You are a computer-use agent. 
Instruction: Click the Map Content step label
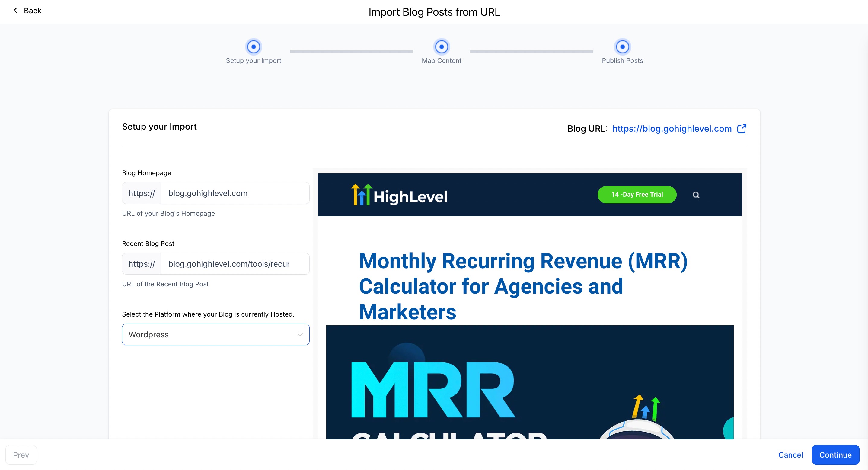pyautogui.click(x=441, y=61)
